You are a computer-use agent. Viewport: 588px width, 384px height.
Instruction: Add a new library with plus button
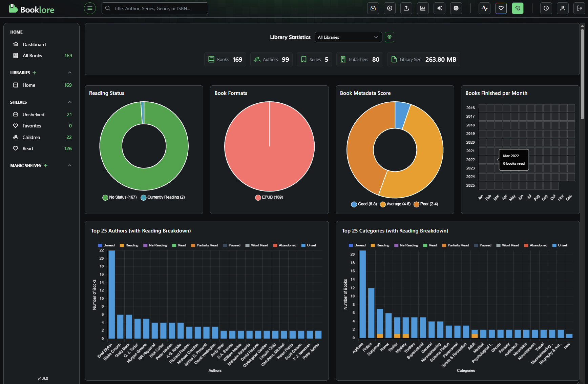tap(34, 73)
